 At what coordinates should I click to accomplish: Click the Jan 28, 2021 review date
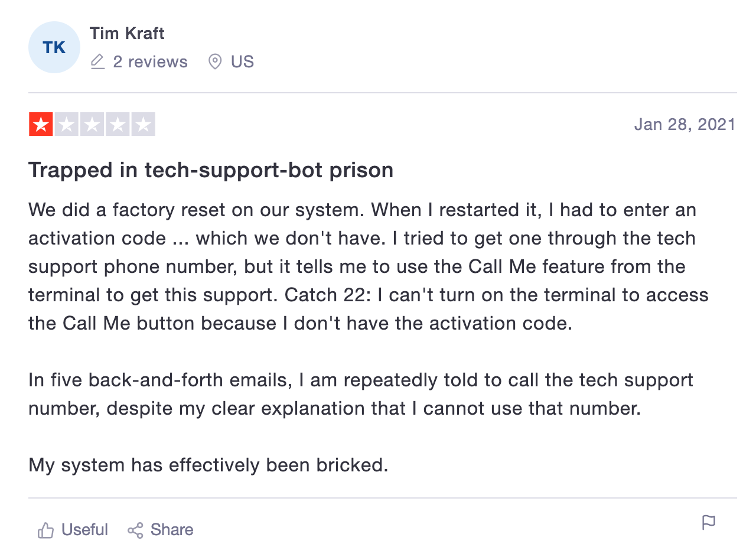pyautogui.click(x=685, y=125)
